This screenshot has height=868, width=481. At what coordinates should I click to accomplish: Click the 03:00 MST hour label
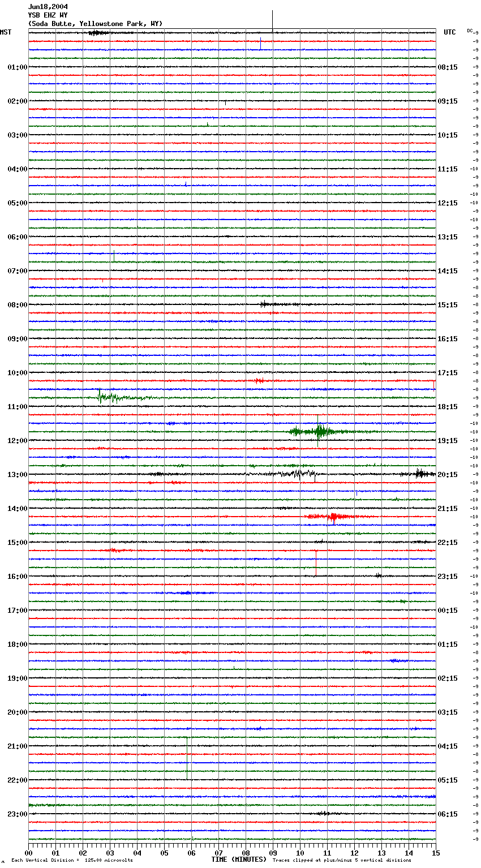[x=18, y=135]
